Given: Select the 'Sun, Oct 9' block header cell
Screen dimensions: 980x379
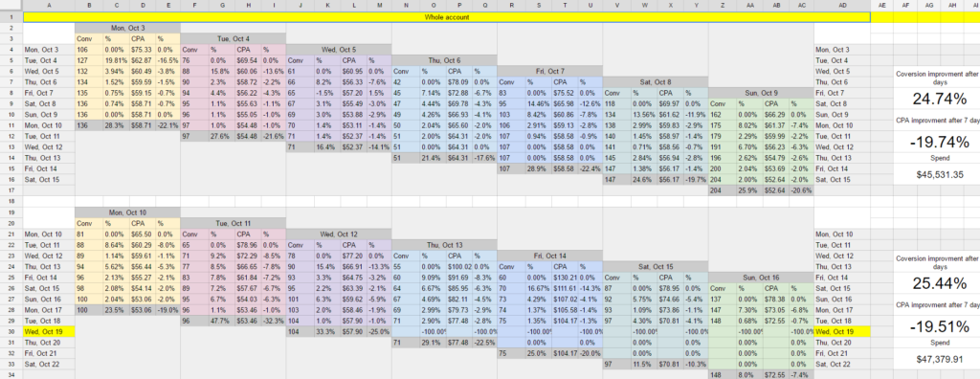Looking at the screenshot, I should tap(762, 93).
